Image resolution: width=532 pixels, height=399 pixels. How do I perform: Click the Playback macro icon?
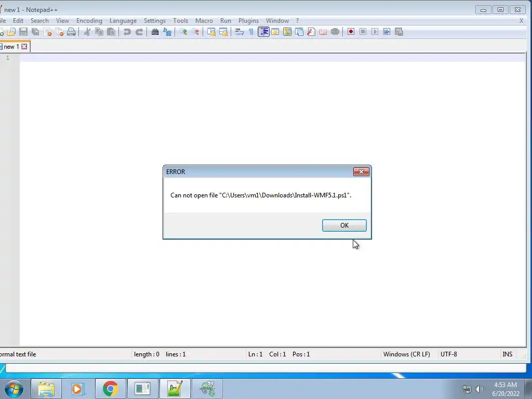(375, 32)
